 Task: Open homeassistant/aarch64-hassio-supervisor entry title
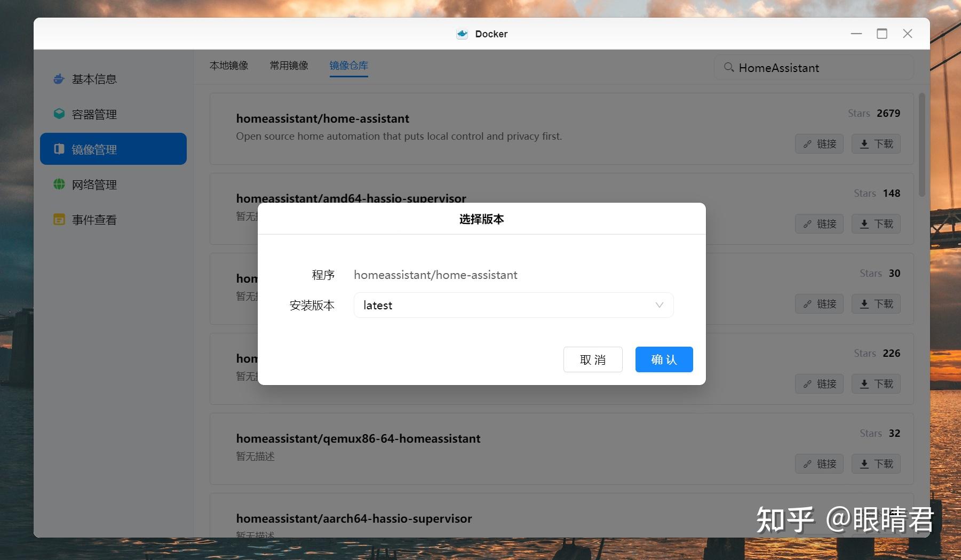pyautogui.click(x=354, y=518)
